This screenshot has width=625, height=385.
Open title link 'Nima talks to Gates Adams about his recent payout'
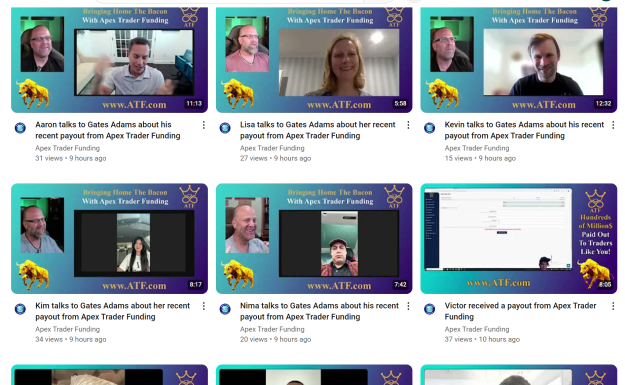319,311
